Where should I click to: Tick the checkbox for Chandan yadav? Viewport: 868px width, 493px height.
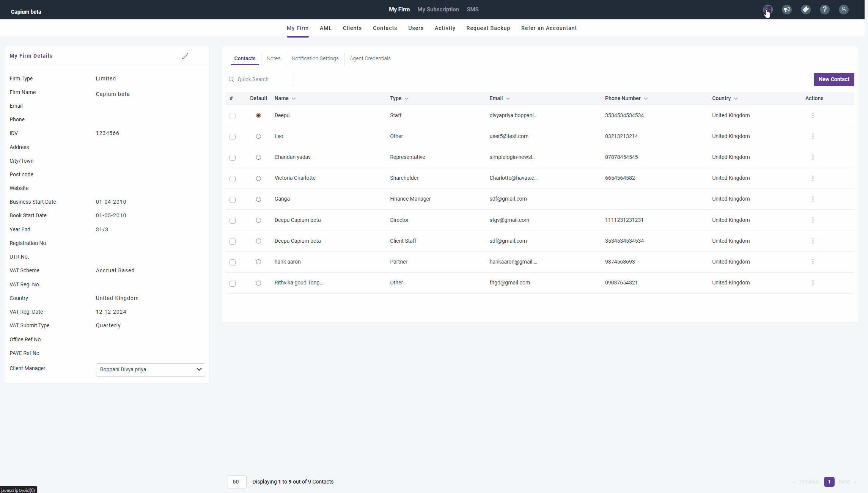coord(233,157)
